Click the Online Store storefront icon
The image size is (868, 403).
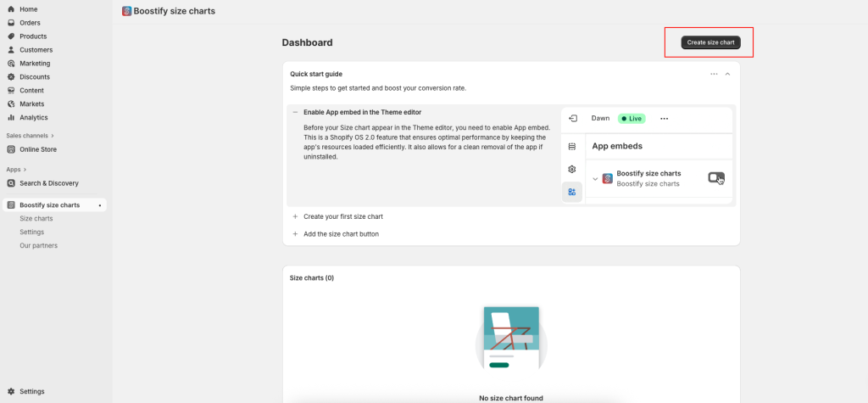click(11, 149)
